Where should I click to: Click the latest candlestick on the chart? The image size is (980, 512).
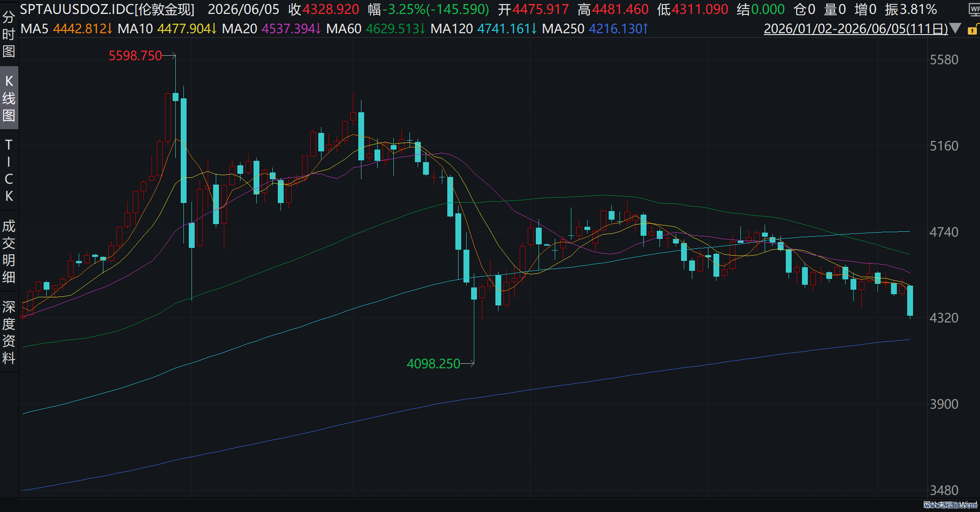pos(910,301)
